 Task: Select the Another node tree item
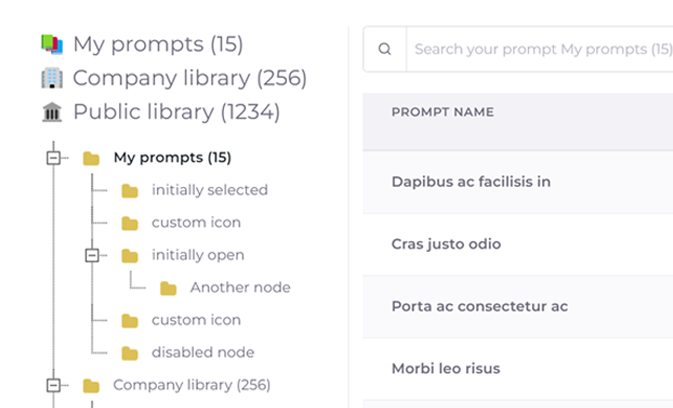pos(240,288)
